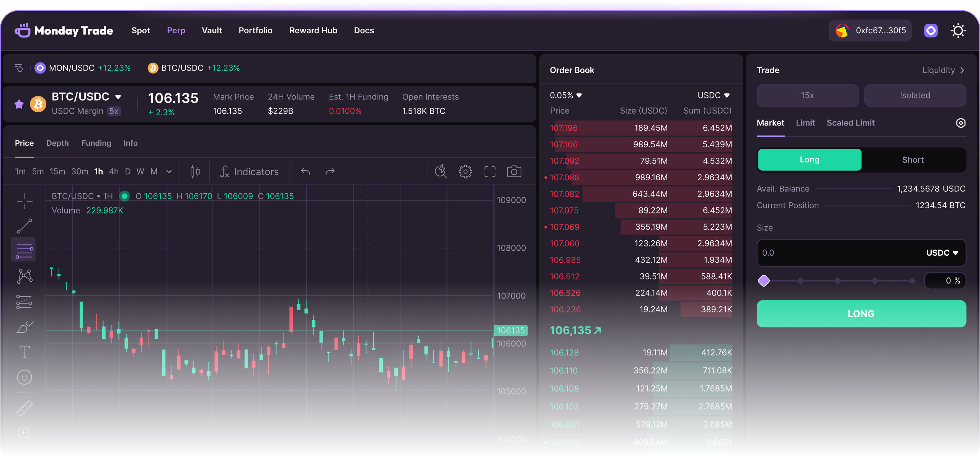Switch order side to Short

(x=913, y=160)
